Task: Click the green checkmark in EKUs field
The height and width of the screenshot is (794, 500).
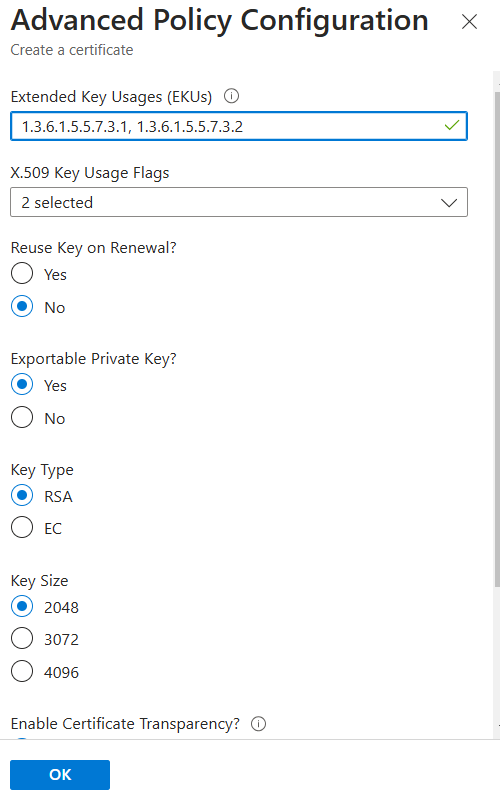Action: pyautogui.click(x=451, y=126)
